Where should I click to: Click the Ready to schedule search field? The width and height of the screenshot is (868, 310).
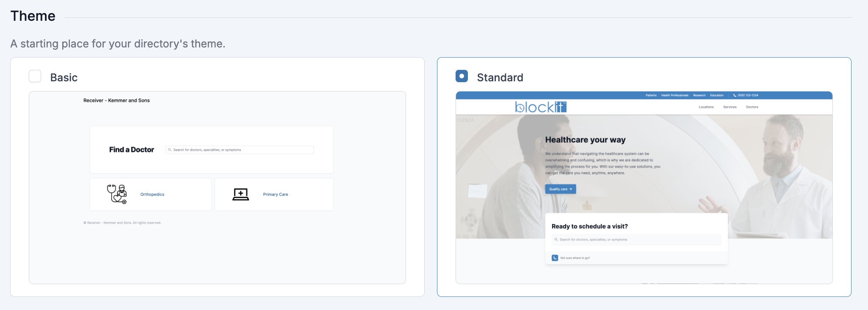(x=636, y=240)
